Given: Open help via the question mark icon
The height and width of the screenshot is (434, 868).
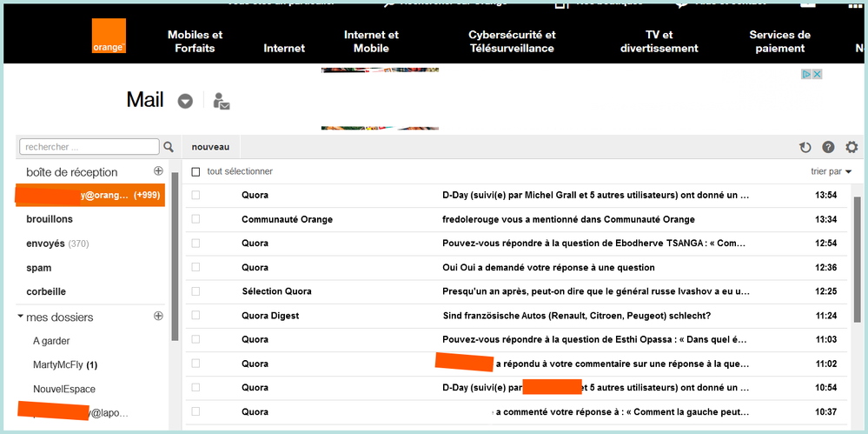Looking at the screenshot, I should pos(828,148).
